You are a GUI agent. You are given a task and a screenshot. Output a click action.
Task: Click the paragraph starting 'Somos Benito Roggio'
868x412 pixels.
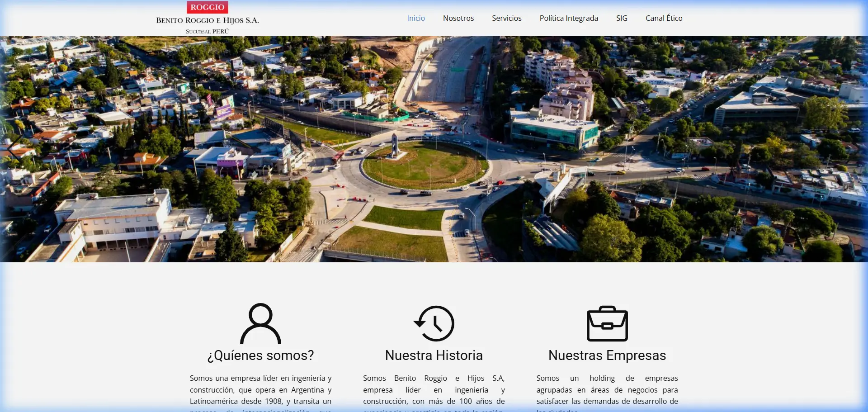click(434, 393)
